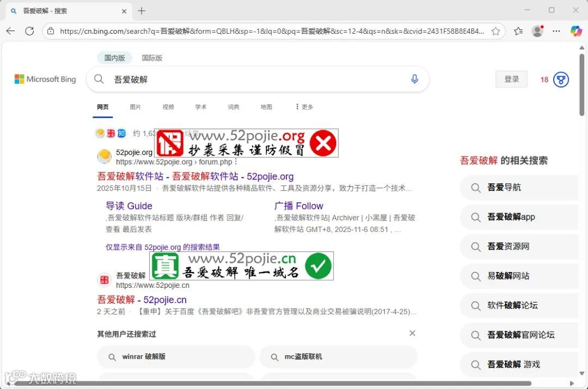Launch the Copilot icon in the toolbar
Image resolution: width=588 pixels, height=389 pixels.
[x=576, y=30]
